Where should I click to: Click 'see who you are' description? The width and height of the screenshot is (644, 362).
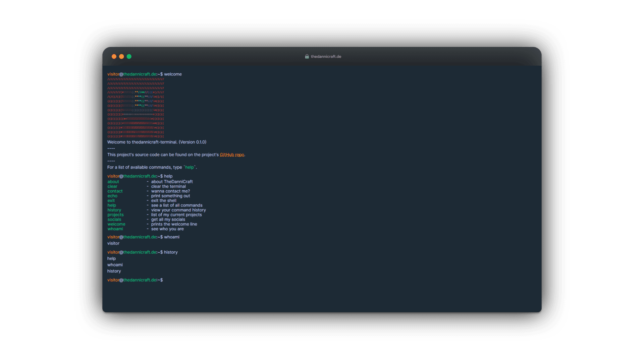[167, 229]
